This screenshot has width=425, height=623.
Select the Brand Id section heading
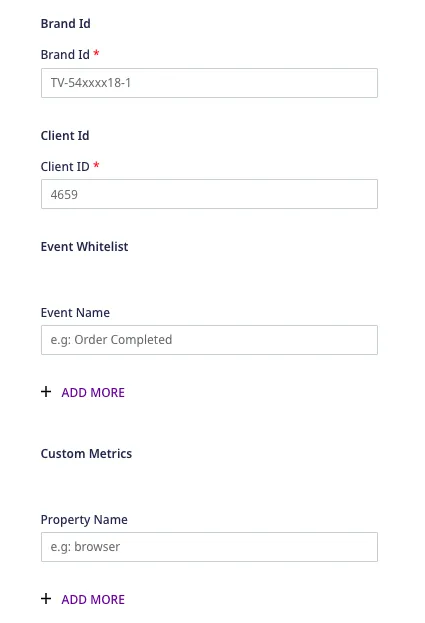[x=66, y=24]
